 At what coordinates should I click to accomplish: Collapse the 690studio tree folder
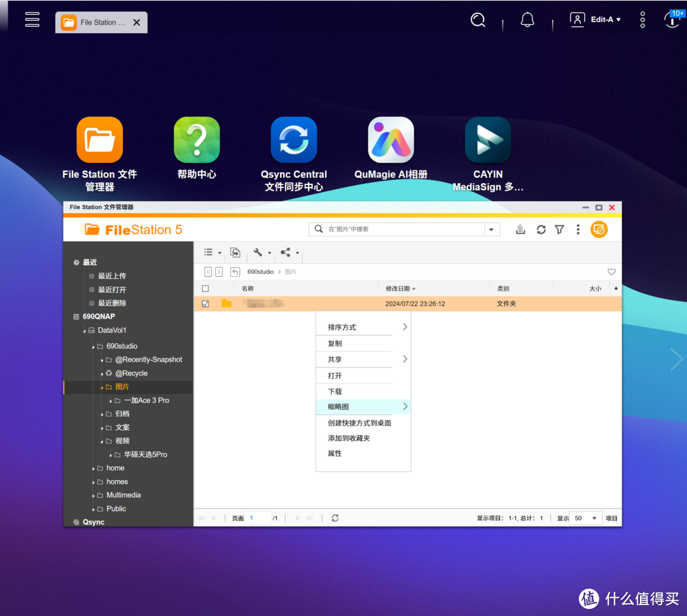point(93,346)
